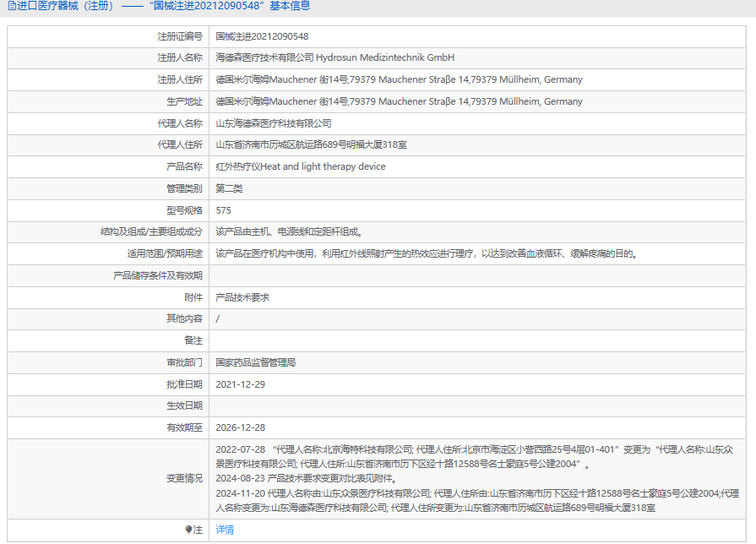The height and width of the screenshot is (544, 756).
Task: Click the 产品储存条件及有效期 label
Action: point(158,276)
